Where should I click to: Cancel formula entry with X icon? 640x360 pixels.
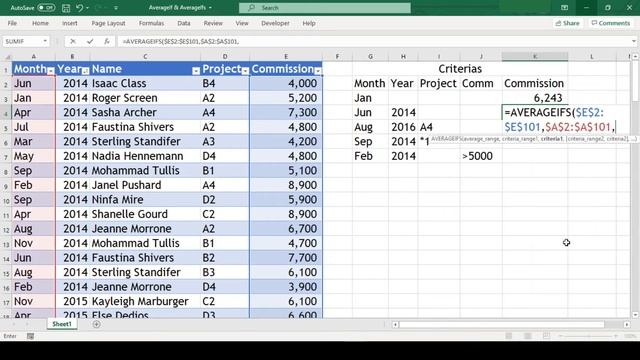pyautogui.click(x=73, y=41)
